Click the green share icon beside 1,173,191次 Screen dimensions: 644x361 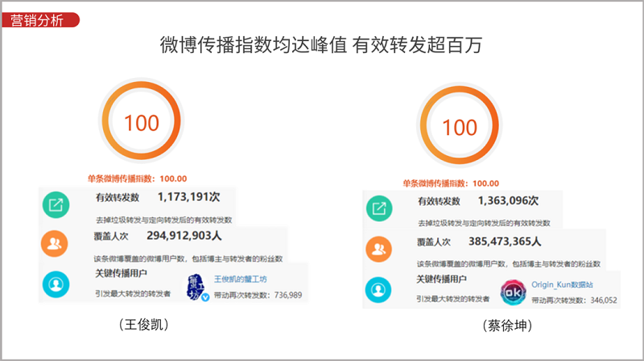[56, 205]
